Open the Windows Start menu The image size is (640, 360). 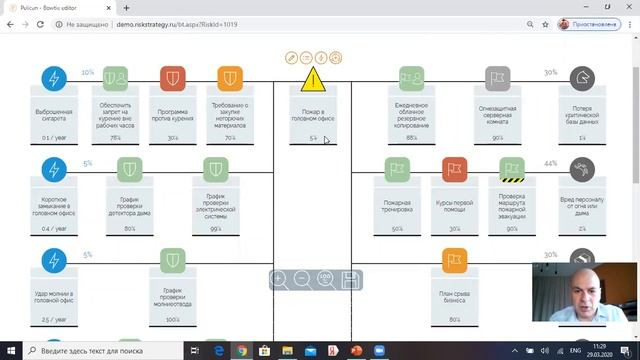11,351
